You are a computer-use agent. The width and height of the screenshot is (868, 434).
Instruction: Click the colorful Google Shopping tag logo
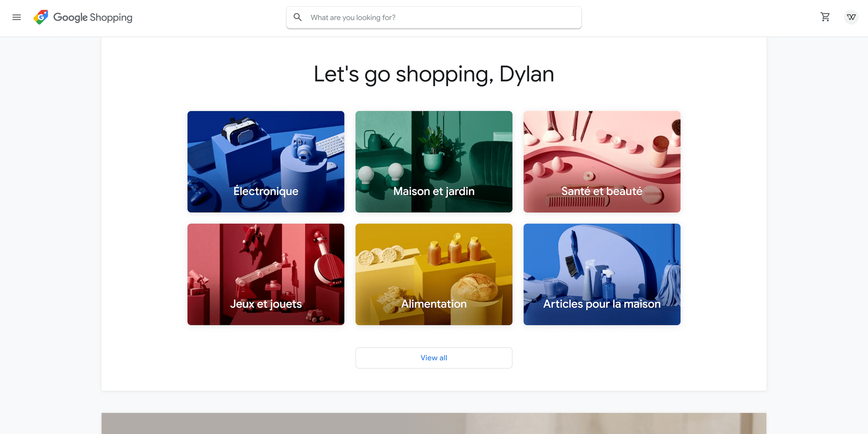41,17
